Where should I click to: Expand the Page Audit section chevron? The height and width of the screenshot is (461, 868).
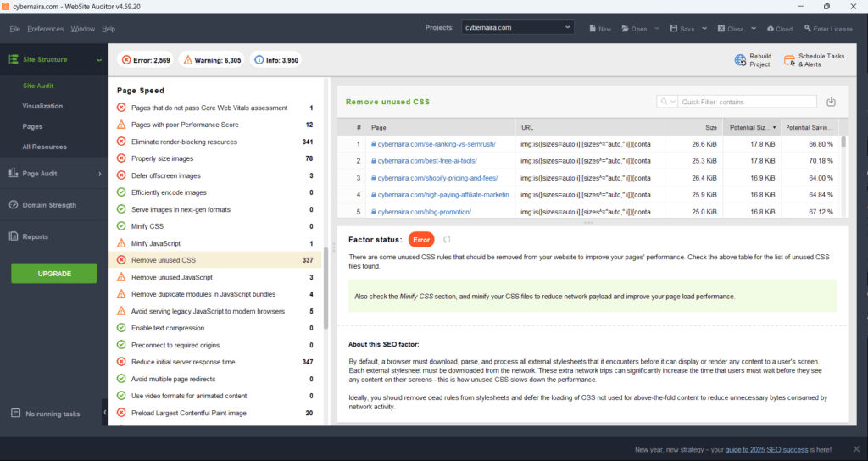pos(100,174)
